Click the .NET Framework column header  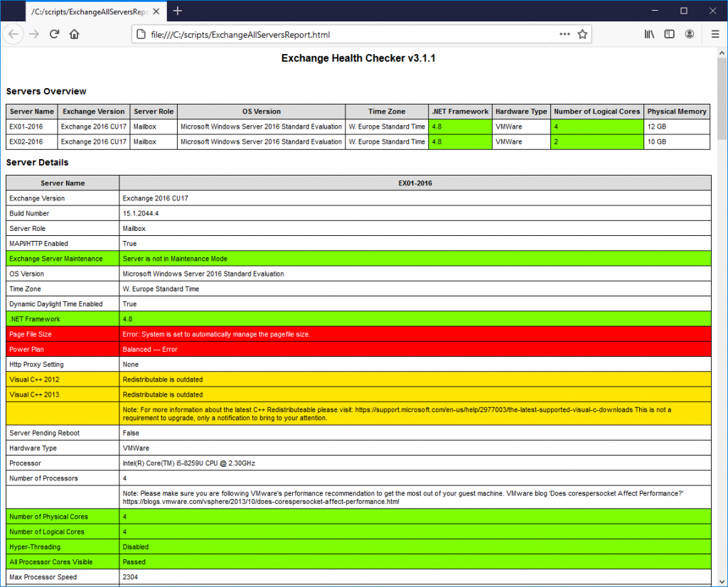(460, 112)
